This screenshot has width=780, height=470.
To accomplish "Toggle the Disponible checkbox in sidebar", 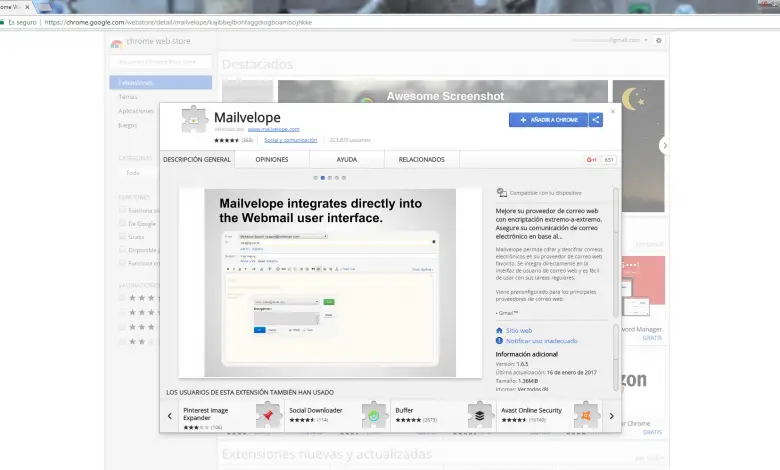I will click(x=122, y=250).
